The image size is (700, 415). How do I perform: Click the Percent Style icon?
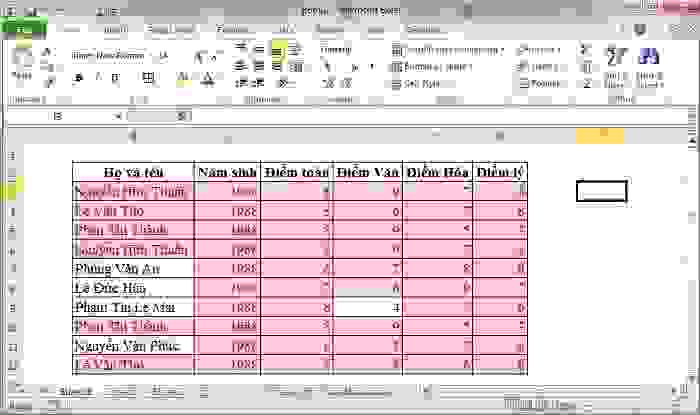pyautogui.click(x=354, y=67)
